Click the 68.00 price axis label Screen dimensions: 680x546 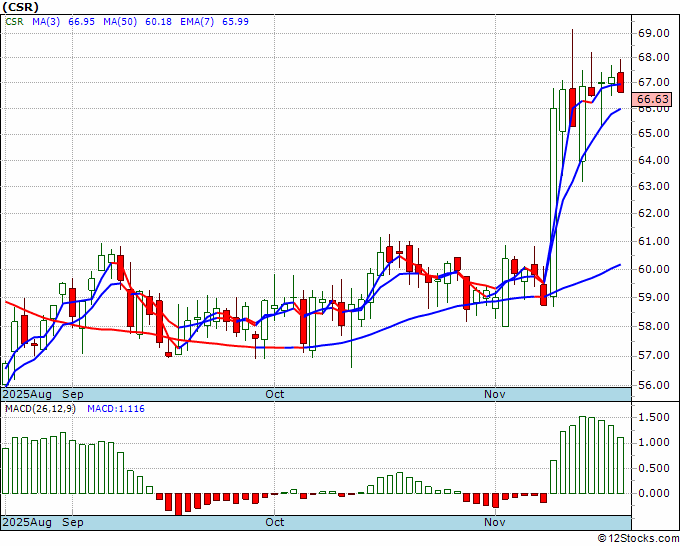(654, 57)
